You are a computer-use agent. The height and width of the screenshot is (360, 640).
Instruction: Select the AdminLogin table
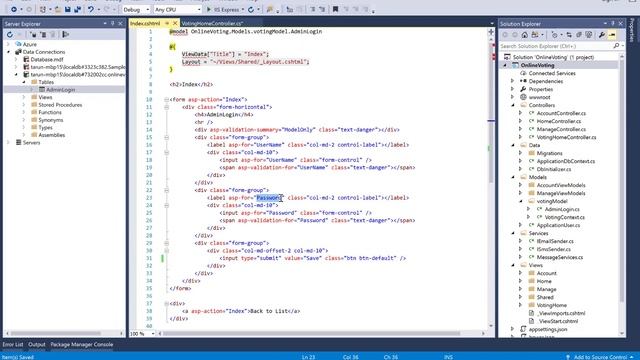tap(60, 89)
